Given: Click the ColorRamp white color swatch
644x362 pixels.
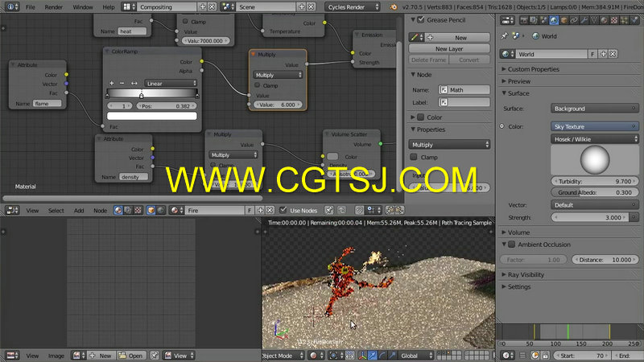Looking at the screenshot, I should pyautogui.click(x=151, y=116).
